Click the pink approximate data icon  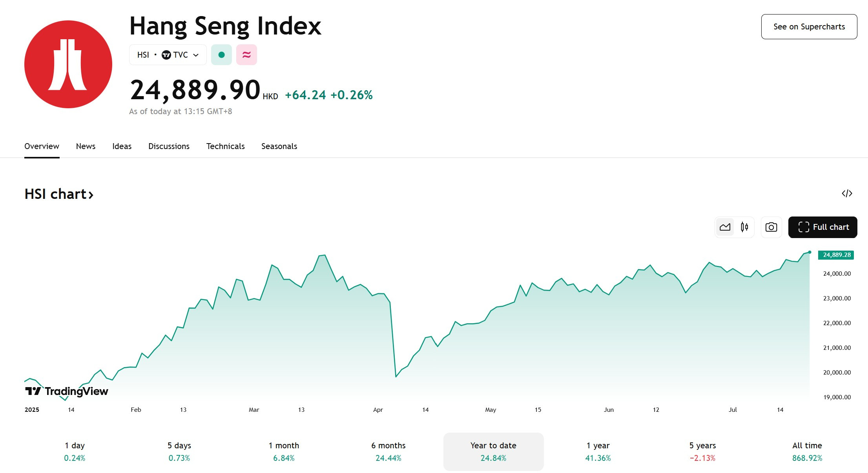[x=246, y=55]
